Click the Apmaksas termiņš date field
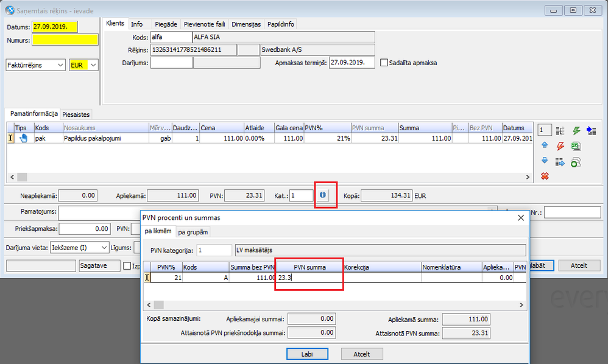 (352, 62)
